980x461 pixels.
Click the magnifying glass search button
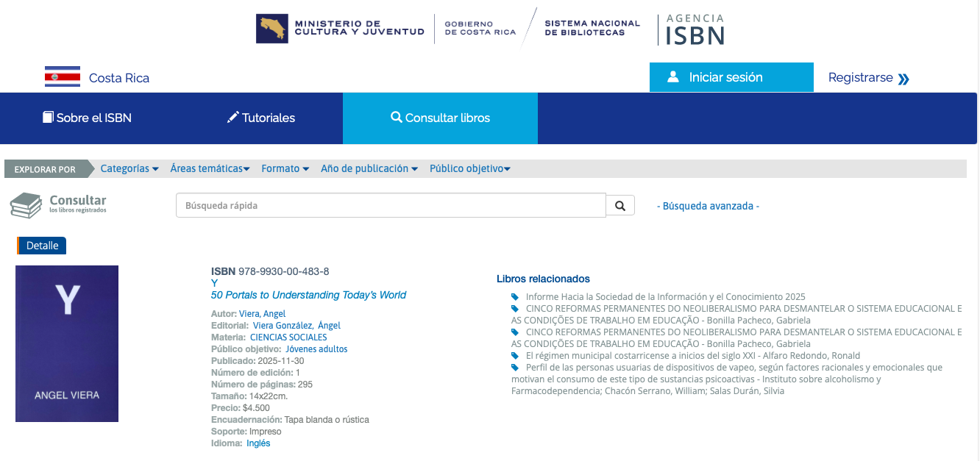coord(620,206)
